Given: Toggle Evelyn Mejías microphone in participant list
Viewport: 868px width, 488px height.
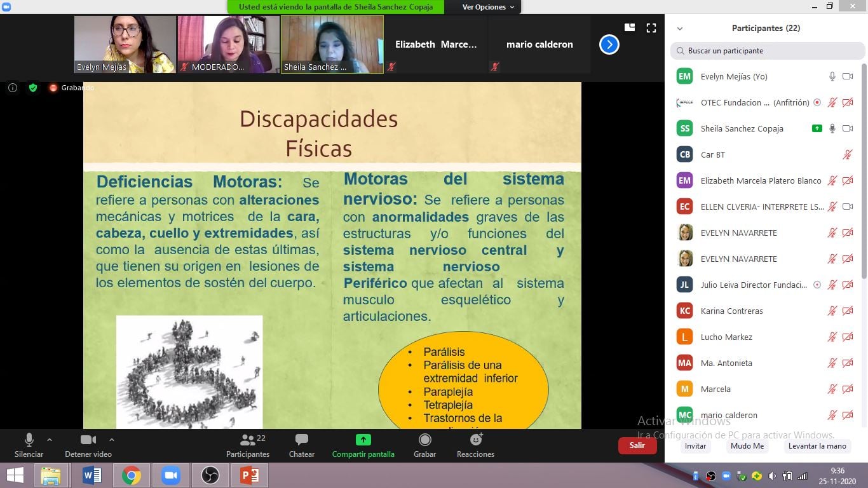Looking at the screenshot, I should tap(832, 76).
